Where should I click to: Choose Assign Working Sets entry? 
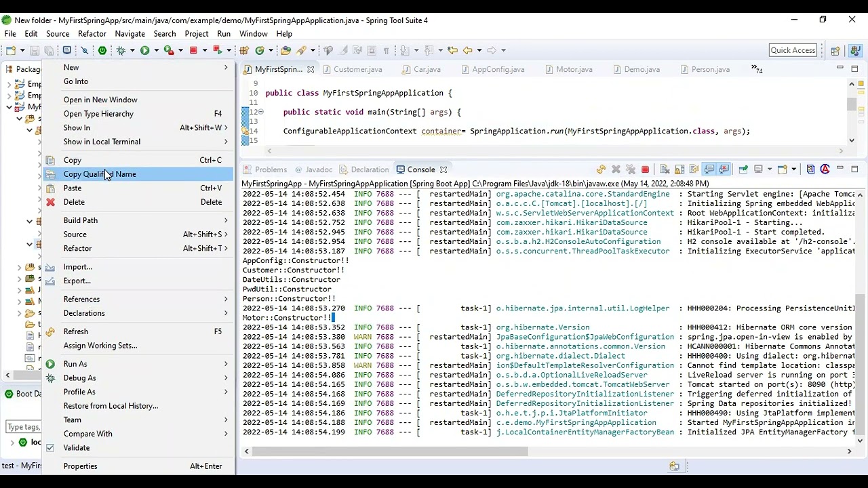coord(138,346)
